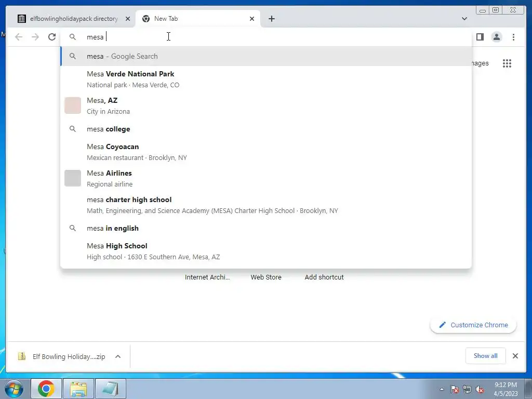
Task: Open the Google apps grid
Action: tap(507, 63)
